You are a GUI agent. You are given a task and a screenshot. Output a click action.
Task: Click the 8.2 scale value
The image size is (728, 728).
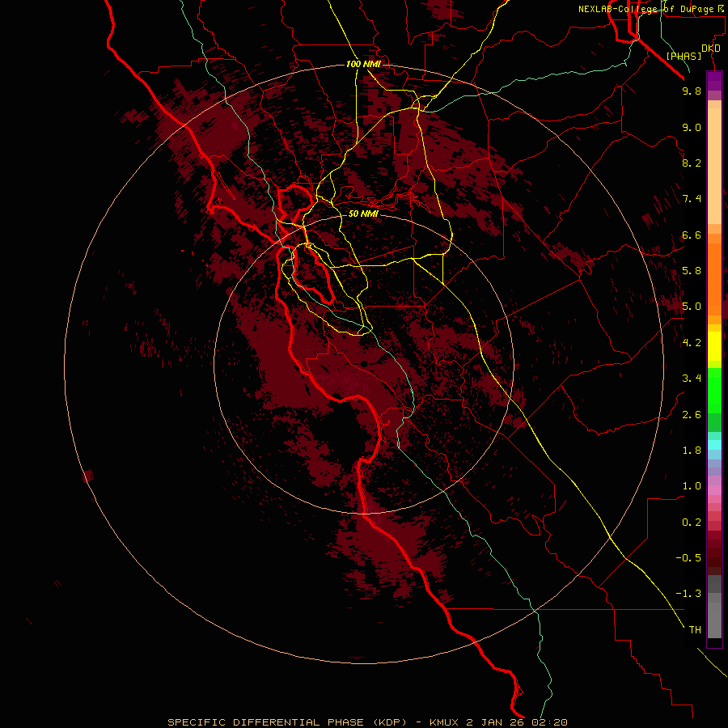(x=692, y=163)
